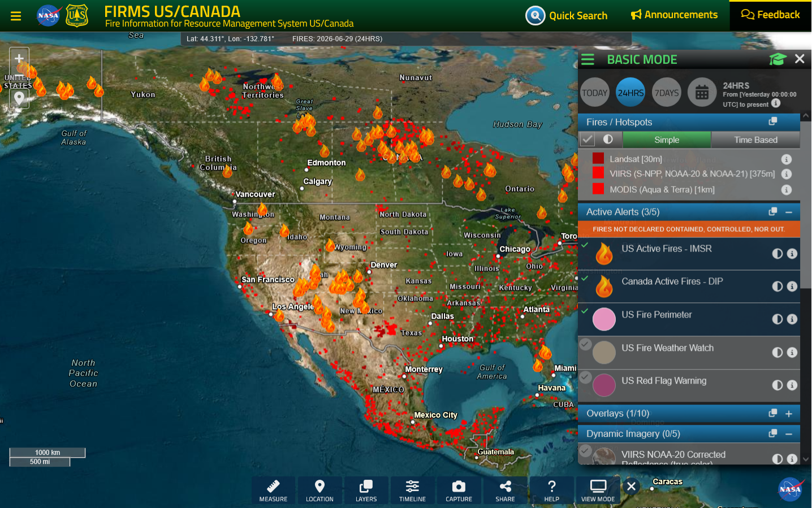Open the Help tool
The width and height of the screenshot is (812, 508).
551,490
